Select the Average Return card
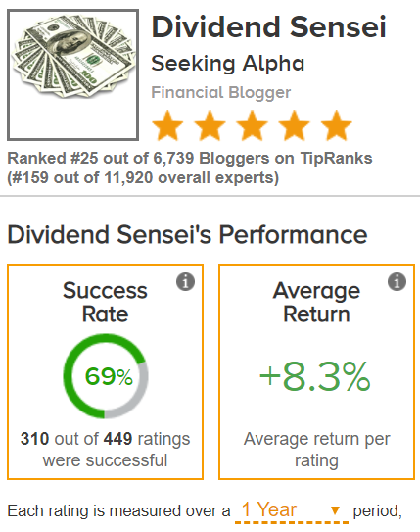Viewport: 420px width, 532px height. (x=316, y=371)
